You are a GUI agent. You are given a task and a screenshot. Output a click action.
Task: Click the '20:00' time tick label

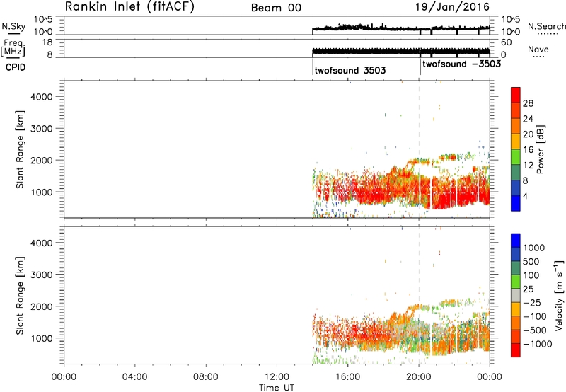419,377
